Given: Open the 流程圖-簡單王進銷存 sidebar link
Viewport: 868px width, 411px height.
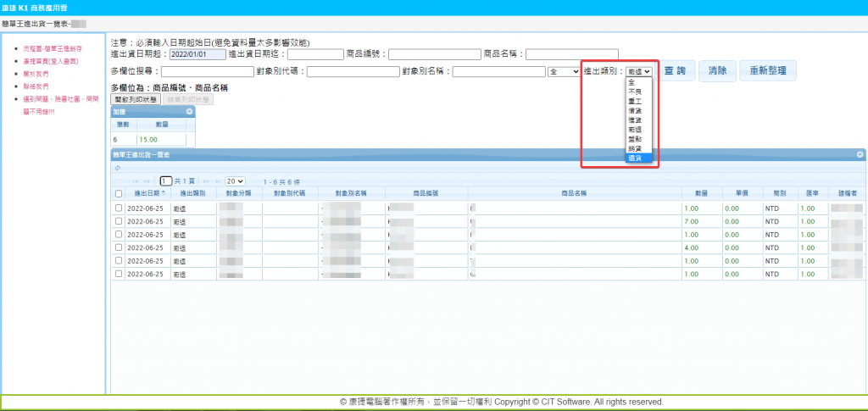Looking at the screenshot, I should click(x=53, y=49).
